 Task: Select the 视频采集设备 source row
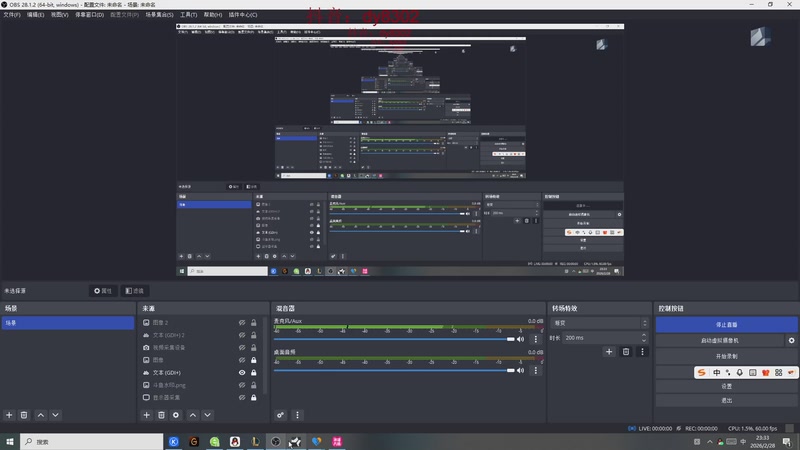click(x=201, y=347)
